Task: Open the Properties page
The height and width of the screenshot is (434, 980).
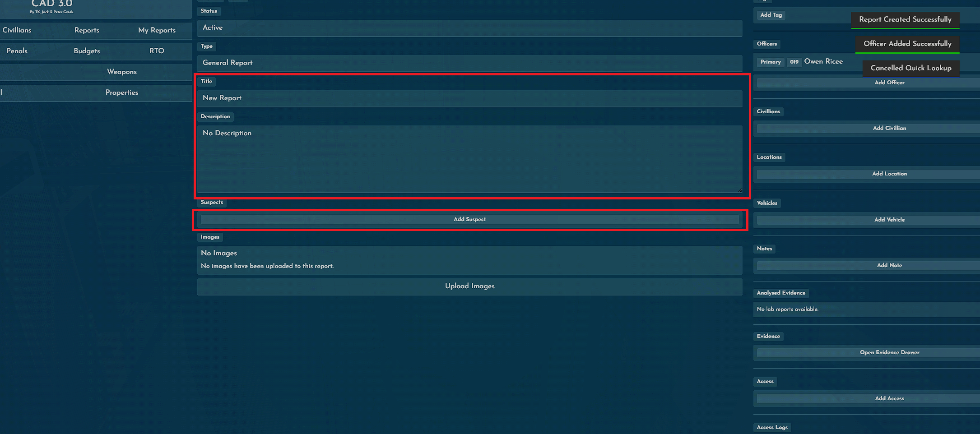Action: click(x=121, y=92)
